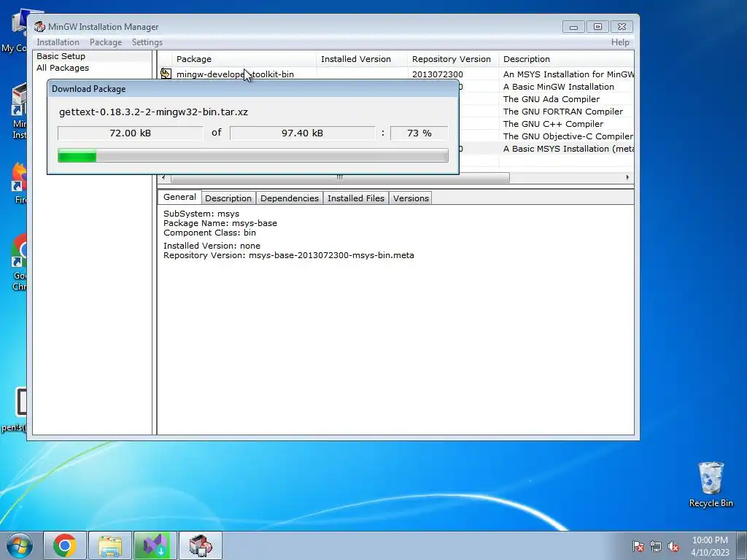
Task: Minimize the MinGW Installation Manager window
Action: pyautogui.click(x=573, y=27)
